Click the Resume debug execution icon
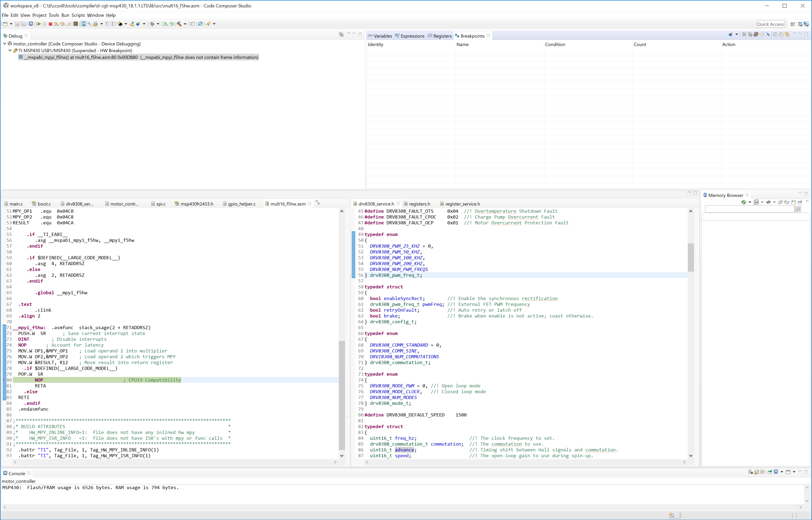The height and width of the screenshot is (520, 812). [39, 24]
